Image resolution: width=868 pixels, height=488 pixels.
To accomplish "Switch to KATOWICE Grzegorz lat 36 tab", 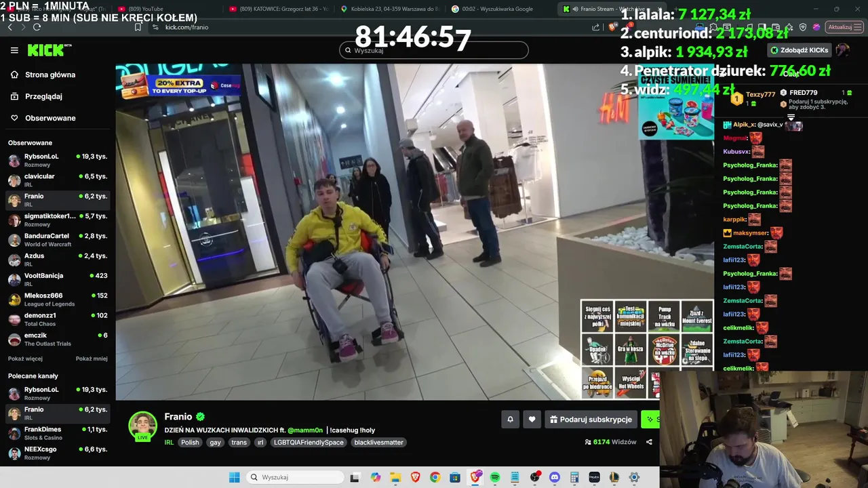I will [278, 9].
